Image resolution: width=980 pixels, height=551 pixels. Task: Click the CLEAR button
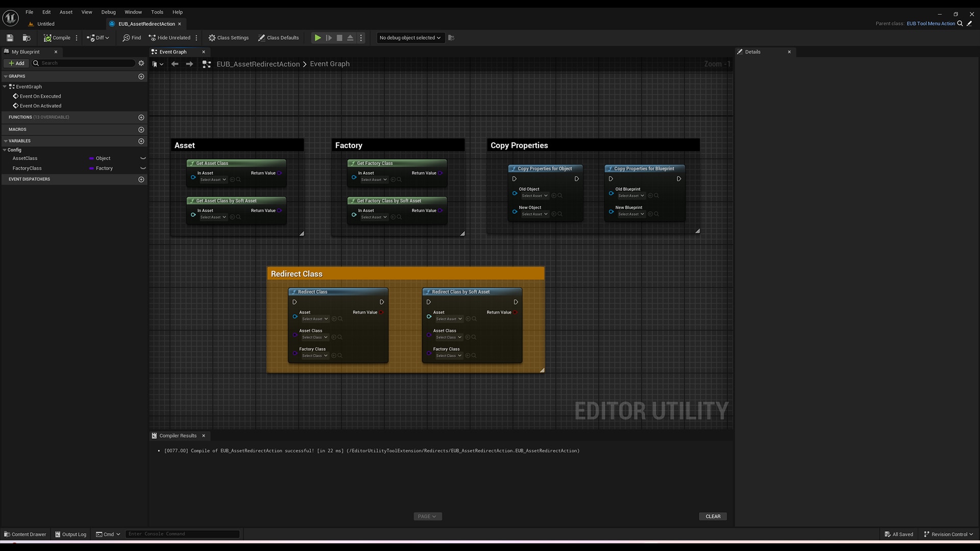coord(713,516)
